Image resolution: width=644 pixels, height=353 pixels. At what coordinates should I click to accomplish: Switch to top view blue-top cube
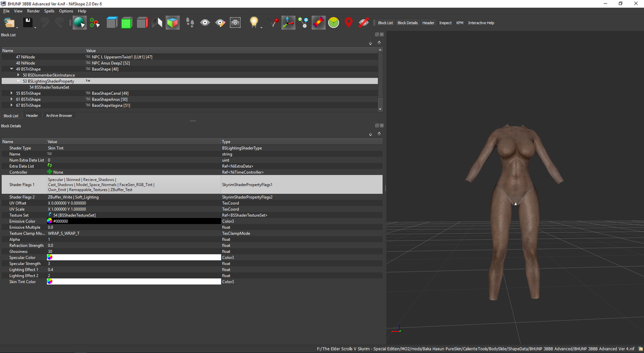[112, 23]
